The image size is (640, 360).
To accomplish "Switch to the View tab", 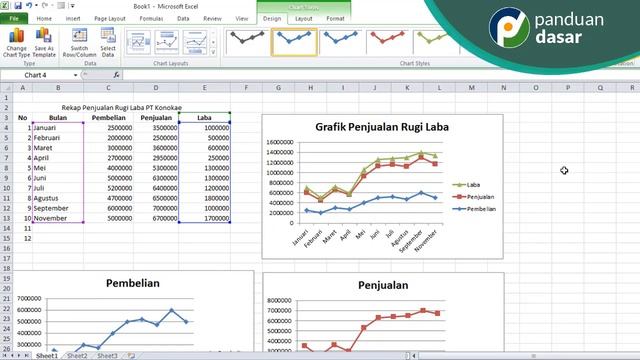I will 242,18.
